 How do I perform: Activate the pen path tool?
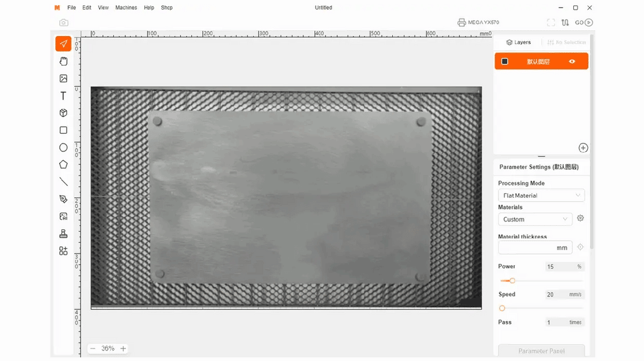pos(63,199)
